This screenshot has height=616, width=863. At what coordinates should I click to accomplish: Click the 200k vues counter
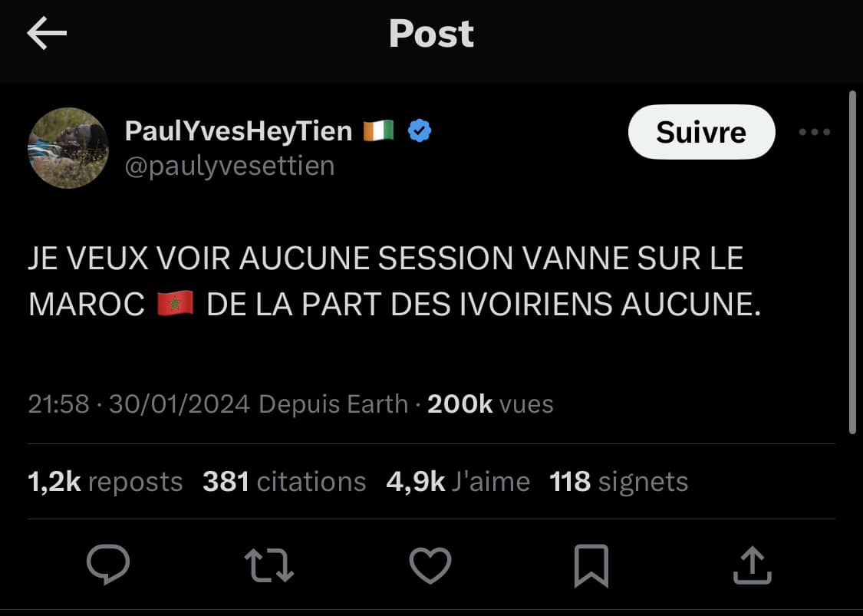click(x=490, y=404)
